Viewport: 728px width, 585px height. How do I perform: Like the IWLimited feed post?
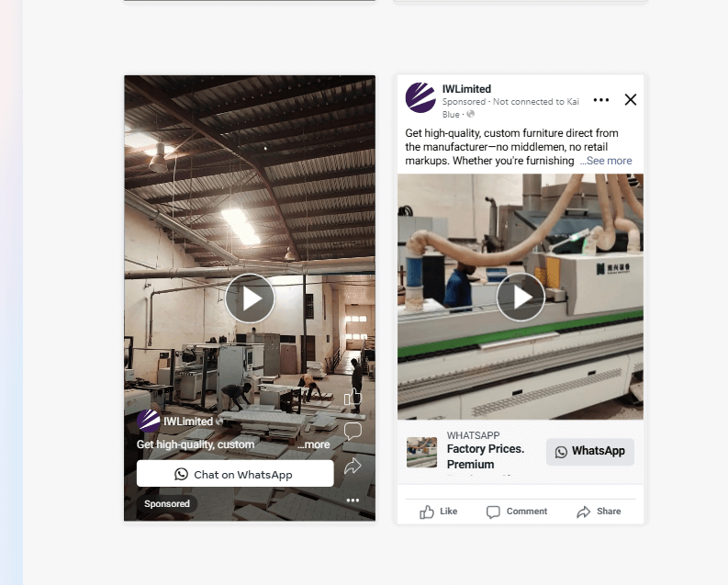coord(439,512)
